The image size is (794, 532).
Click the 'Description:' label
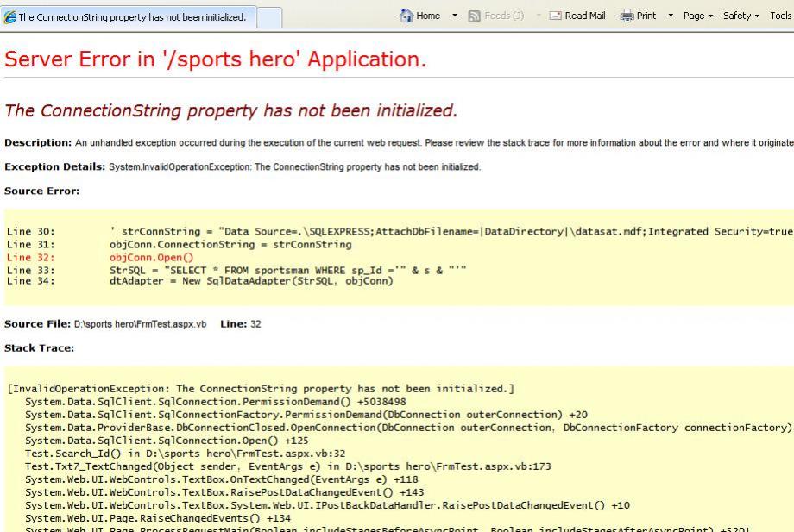click(x=38, y=142)
